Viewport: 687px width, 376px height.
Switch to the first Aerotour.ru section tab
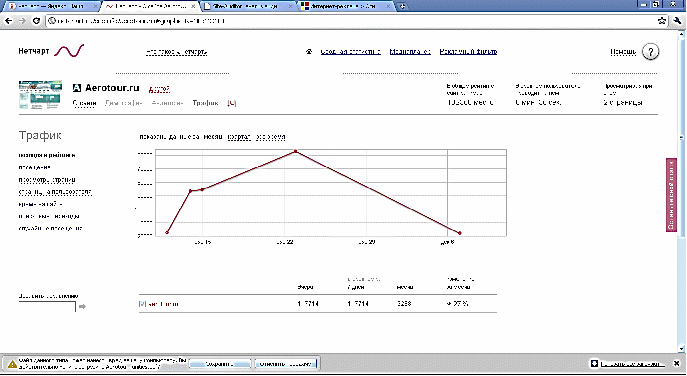click(x=85, y=103)
